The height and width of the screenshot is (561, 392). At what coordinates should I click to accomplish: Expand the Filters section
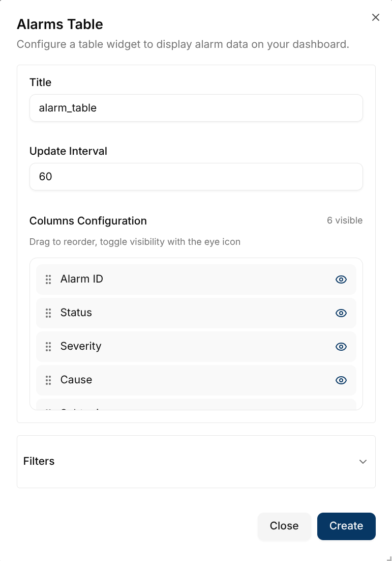coord(196,461)
